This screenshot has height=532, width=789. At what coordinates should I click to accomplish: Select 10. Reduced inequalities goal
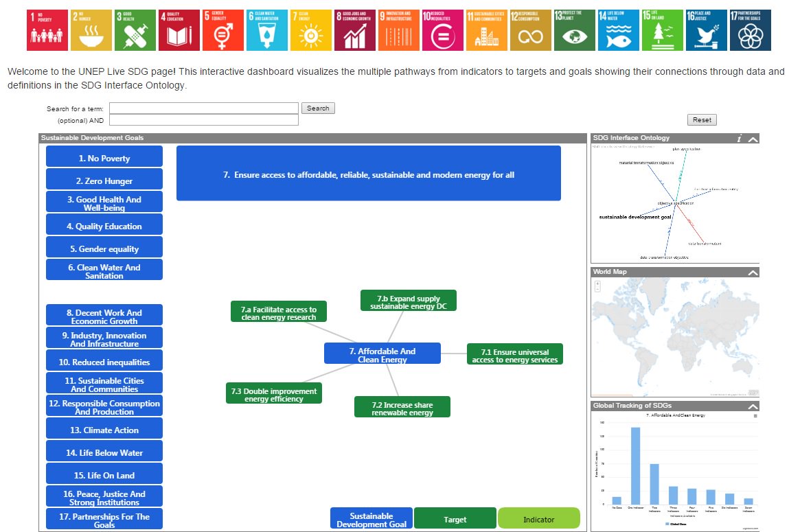click(x=104, y=360)
